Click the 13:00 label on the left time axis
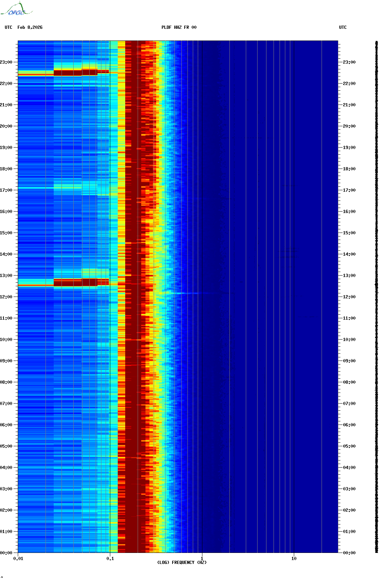The image size is (392, 581). pos(6,276)
